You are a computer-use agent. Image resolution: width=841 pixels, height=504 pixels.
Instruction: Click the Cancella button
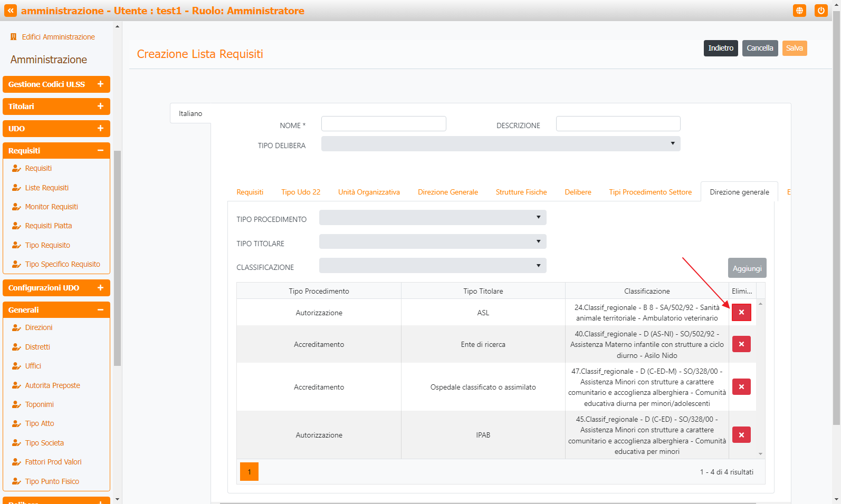760,48
